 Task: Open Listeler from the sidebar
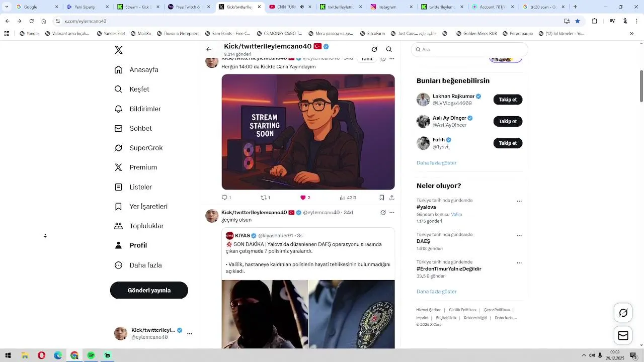point(133,187)
